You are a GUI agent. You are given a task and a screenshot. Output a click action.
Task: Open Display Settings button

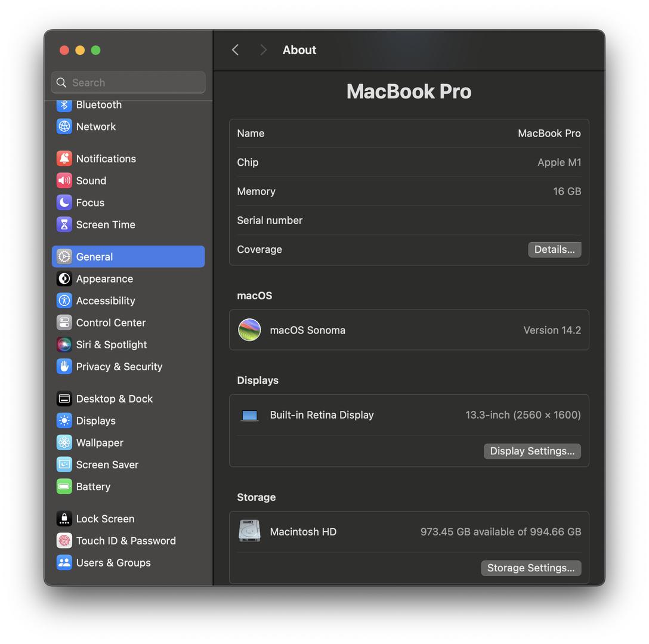(532, 451)
